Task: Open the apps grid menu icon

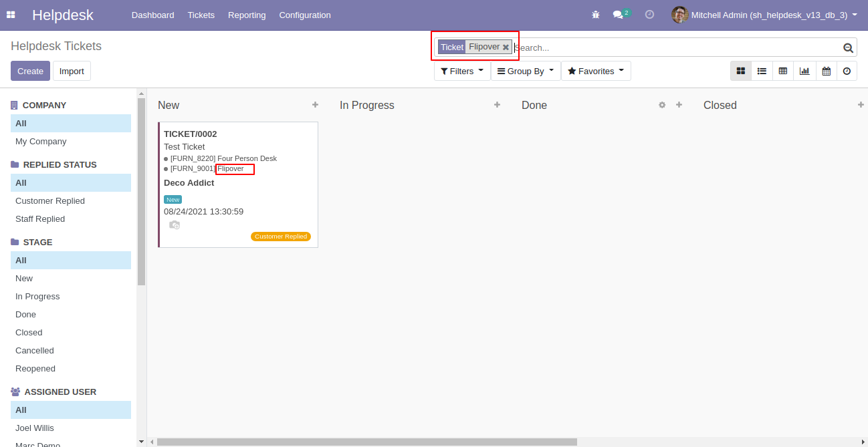Action: tap(11, 15)
